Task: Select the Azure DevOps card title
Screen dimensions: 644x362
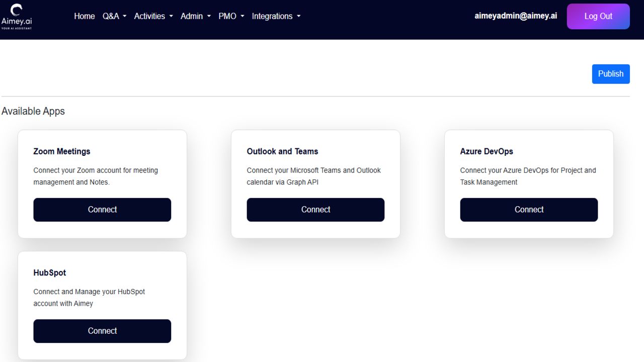Action: point(487,151)
